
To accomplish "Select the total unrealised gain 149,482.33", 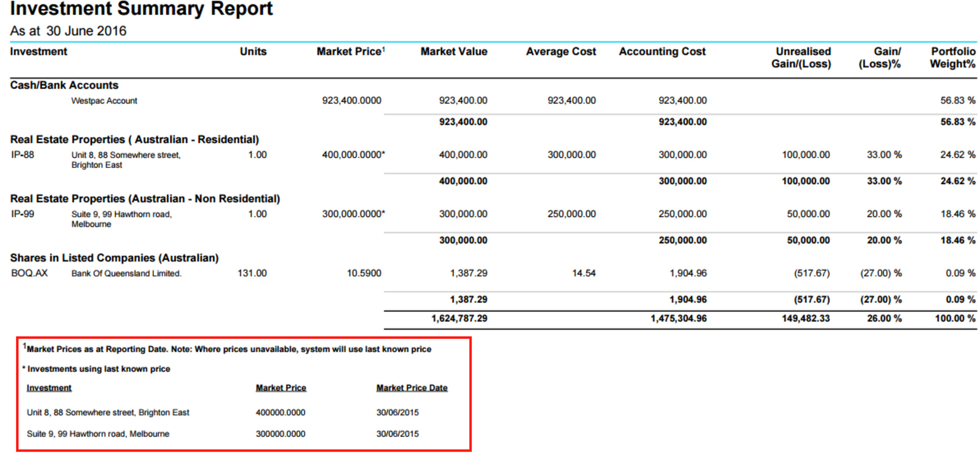I will tap(805, 318).
